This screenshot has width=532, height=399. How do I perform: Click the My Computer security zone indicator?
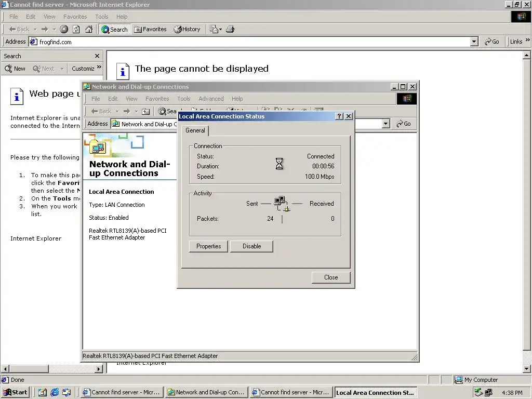476,380
